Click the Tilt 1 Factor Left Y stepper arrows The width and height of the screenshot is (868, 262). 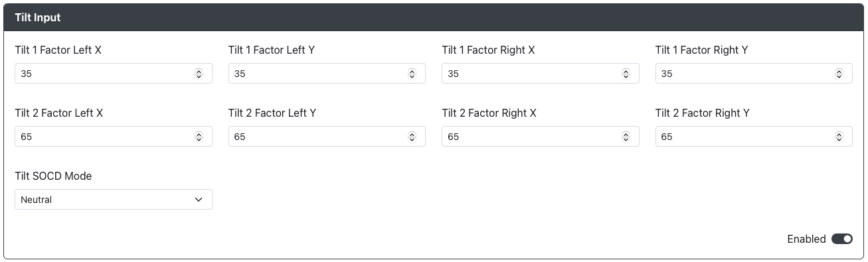412,74
